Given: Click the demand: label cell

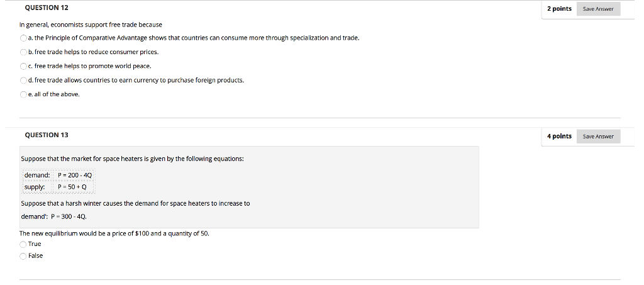Looking at the screenshot, I should (x=37, y=176).
